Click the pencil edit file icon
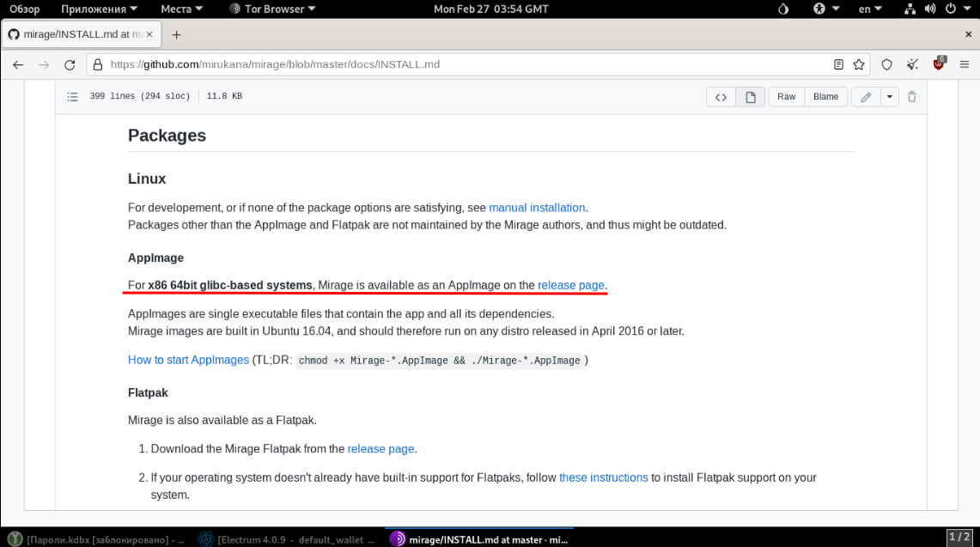The width and height of the screenshot is (980, 547). pos(866,97)
